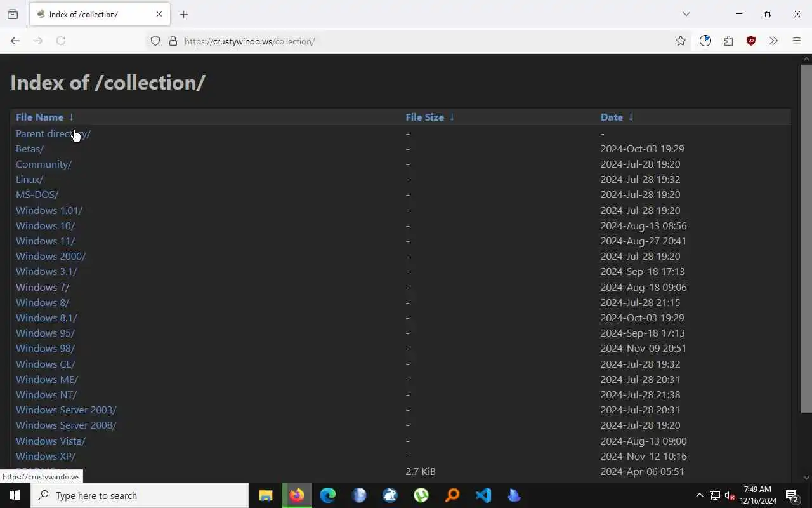Image resolution: width=812 pixels, height=508 pixels.
Task: Open uTorrent from the taskbar
Action: click(x=421, y=495)
